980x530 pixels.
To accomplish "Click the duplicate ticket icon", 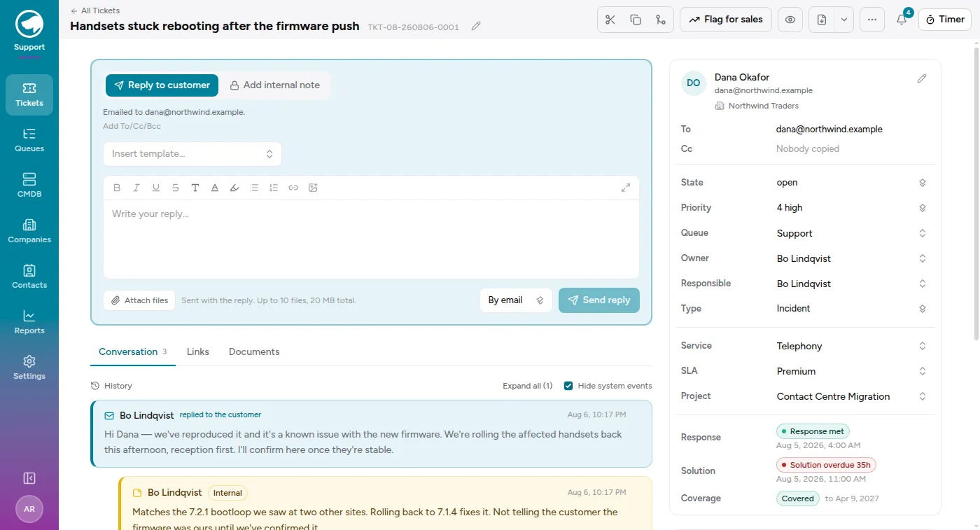I will pyautogui.click(x=636, y=20).
